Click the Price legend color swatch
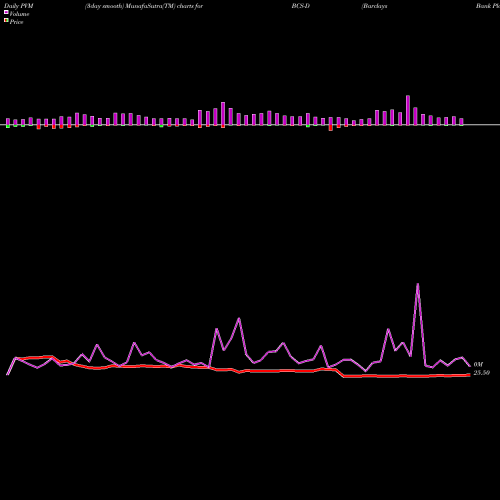Screen dimensions: 500x500 pyautogui.click(x=6, y=21)
